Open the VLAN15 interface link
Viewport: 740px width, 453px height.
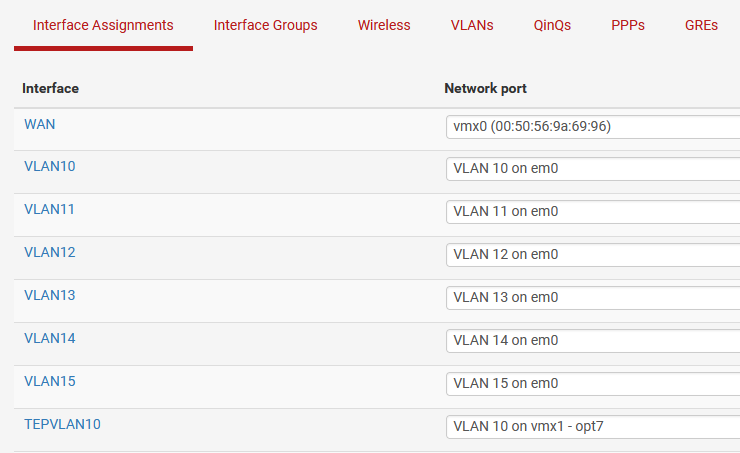pyautogui.click(x=49, y=381)
